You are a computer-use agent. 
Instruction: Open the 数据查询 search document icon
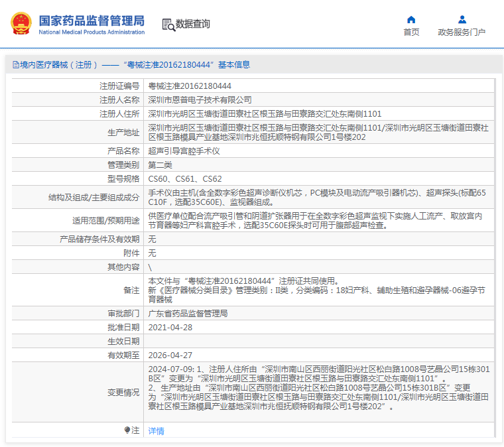(168, 25)
